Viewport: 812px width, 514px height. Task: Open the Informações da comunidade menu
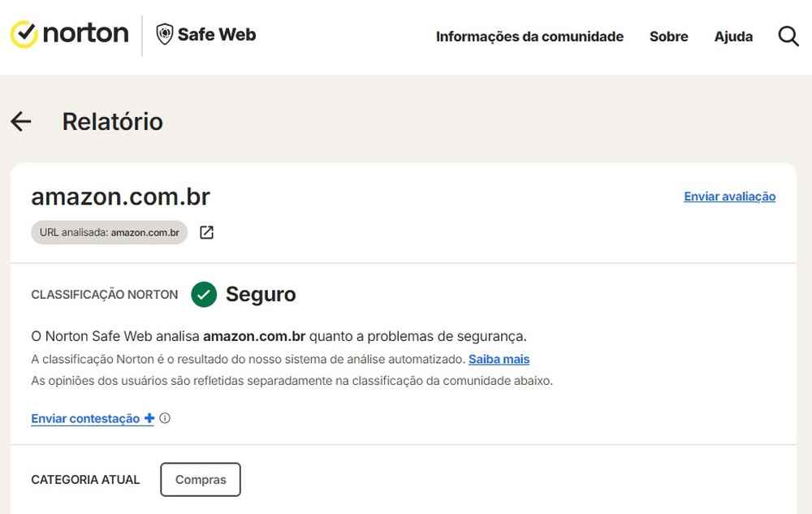coord(529,37)
